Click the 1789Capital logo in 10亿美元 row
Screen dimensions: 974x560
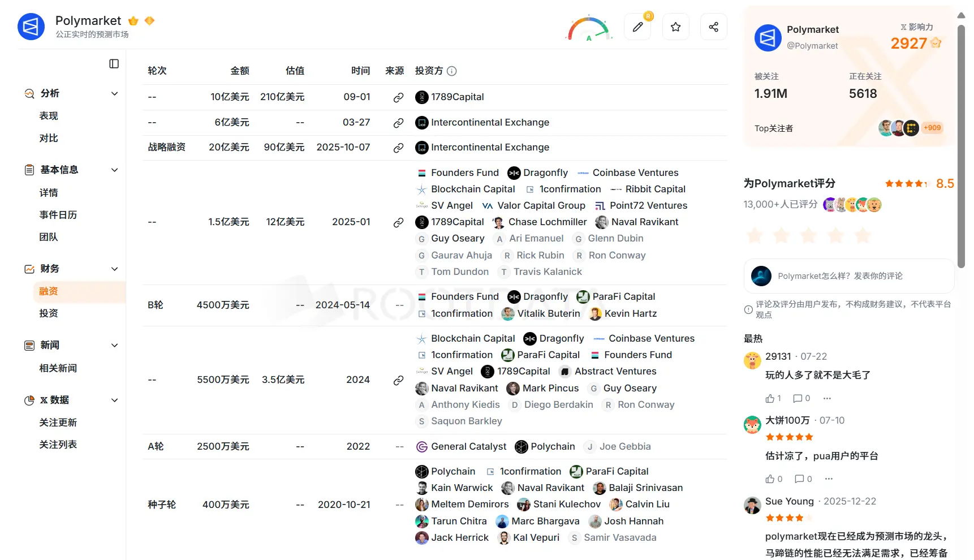[421, 97]
